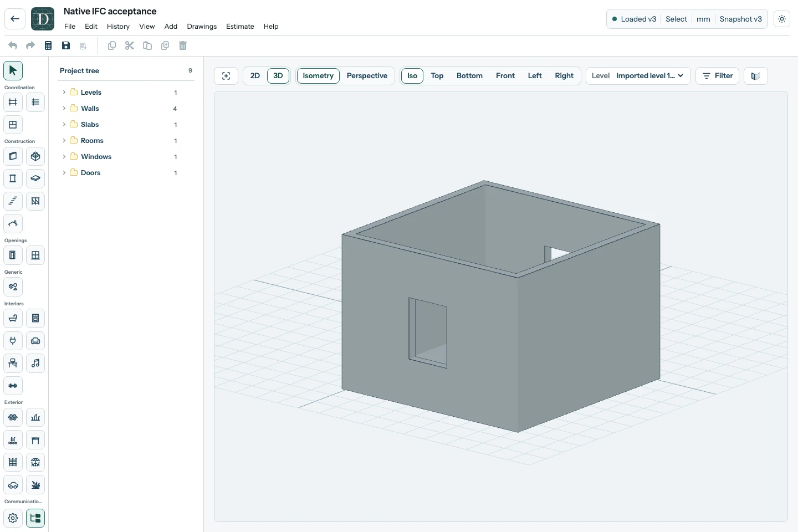The width and height of the screenshot is (798, 532).
Task: Expand the Levels tree folder
Action: tap(64, 93)
